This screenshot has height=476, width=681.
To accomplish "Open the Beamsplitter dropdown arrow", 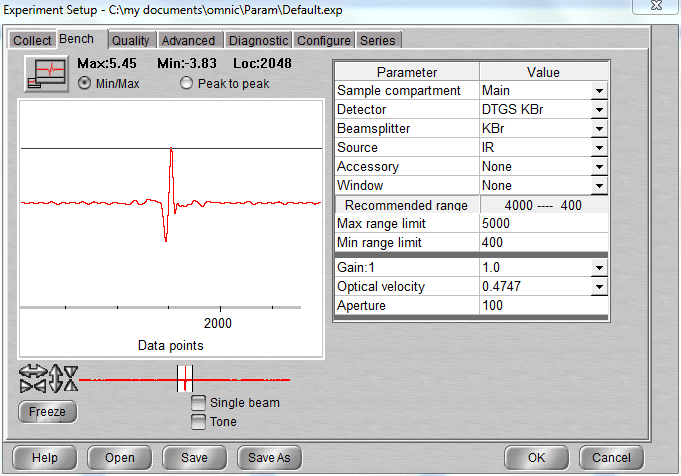I will (x=598, y=129).
